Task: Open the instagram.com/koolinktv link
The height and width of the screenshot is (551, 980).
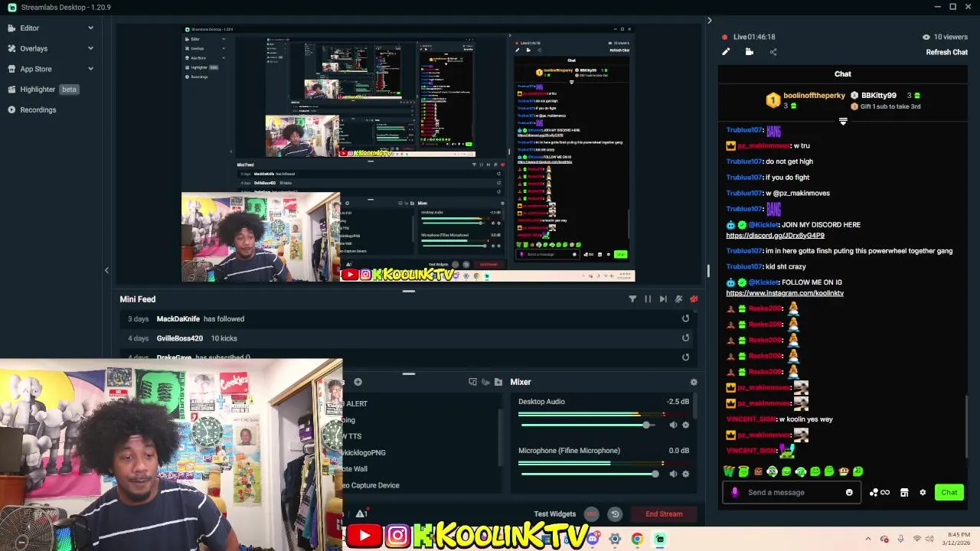Action: 785,293
